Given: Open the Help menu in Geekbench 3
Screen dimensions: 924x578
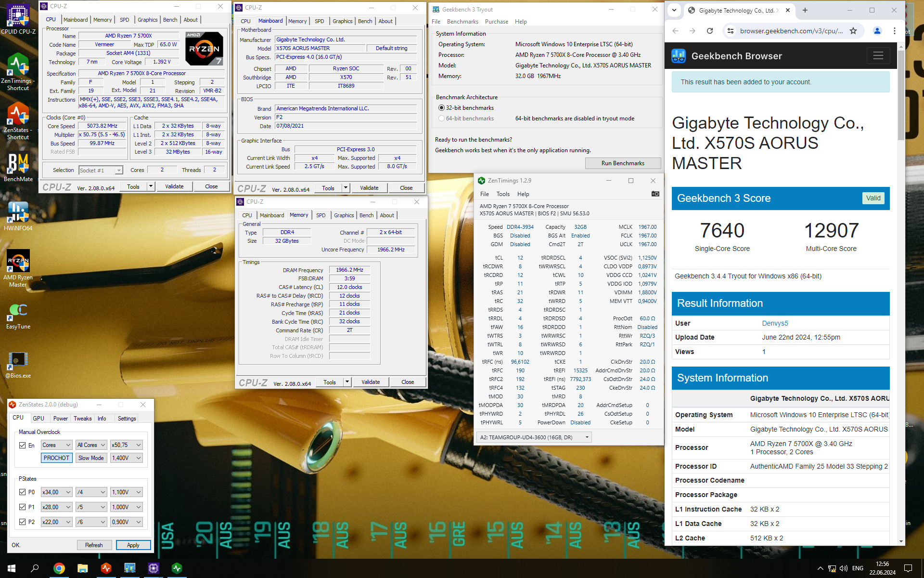Looking at the screenshot, I should [521, 22].
